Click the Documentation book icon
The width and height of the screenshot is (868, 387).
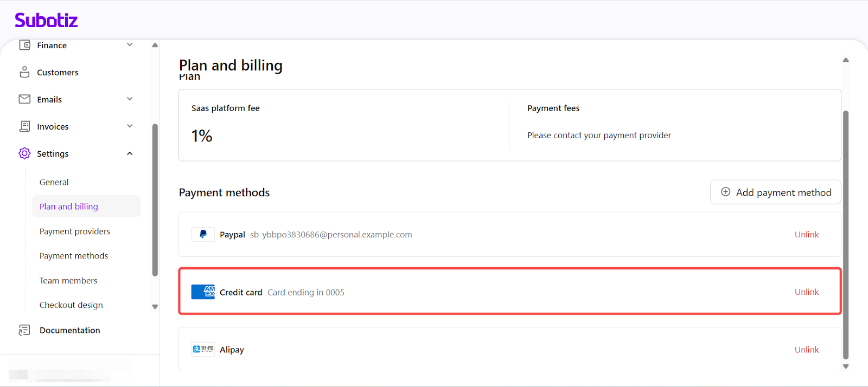24,330
